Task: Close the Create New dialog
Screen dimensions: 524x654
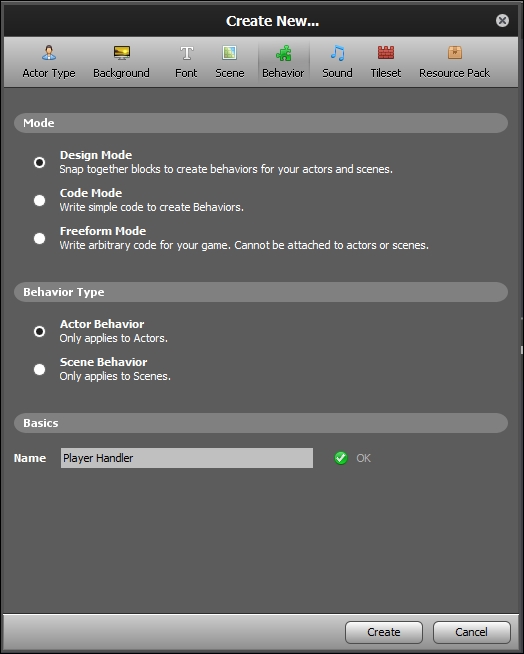Action: click(502, 20)
